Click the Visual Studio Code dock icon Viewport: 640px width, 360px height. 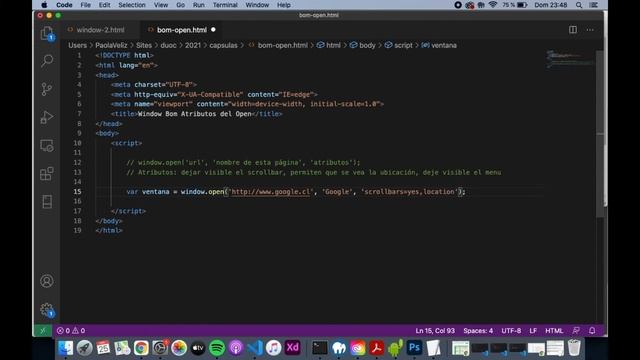255,348
